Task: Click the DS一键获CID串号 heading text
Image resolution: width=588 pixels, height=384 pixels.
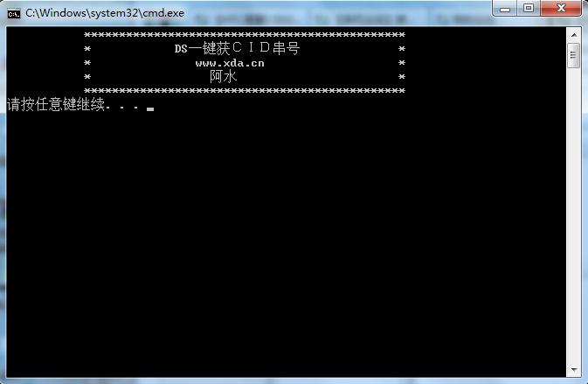Action: coord(237,48)
